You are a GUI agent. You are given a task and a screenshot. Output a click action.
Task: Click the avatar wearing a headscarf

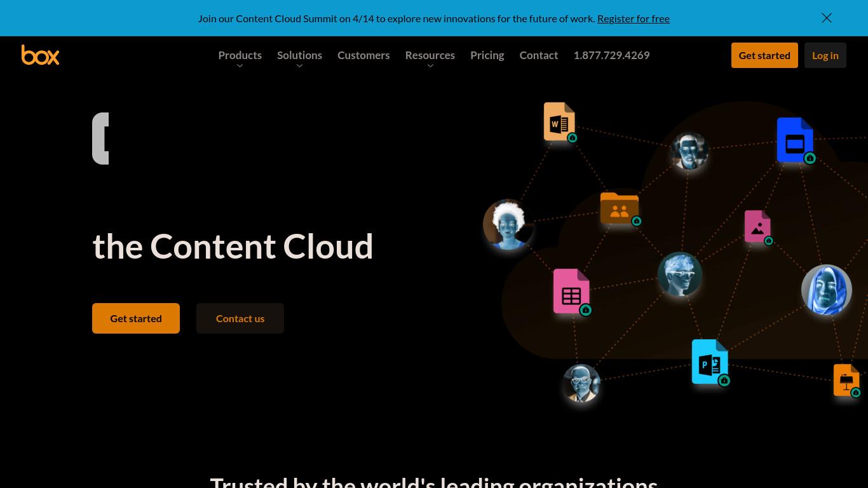coord(827,290)
